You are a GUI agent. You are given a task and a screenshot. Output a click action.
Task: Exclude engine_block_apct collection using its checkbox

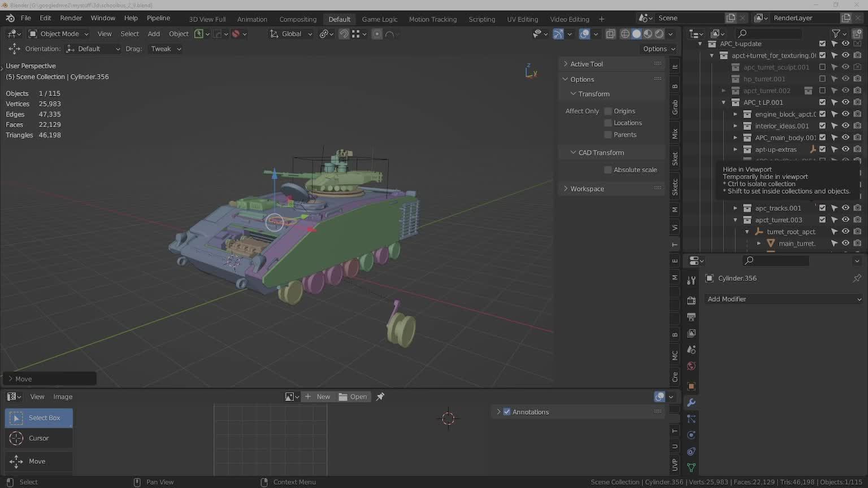coord(822,114)
